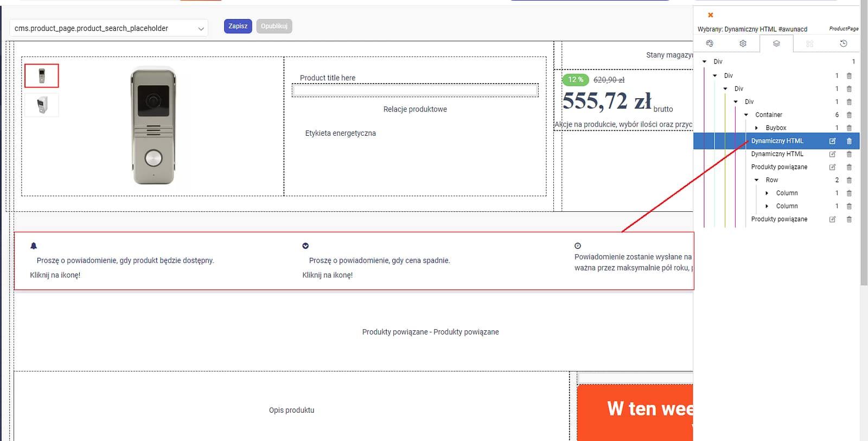Edit the selected Dynamiczny HTML layer
Screen dimensions: 868x441
(x=832, y=141)
